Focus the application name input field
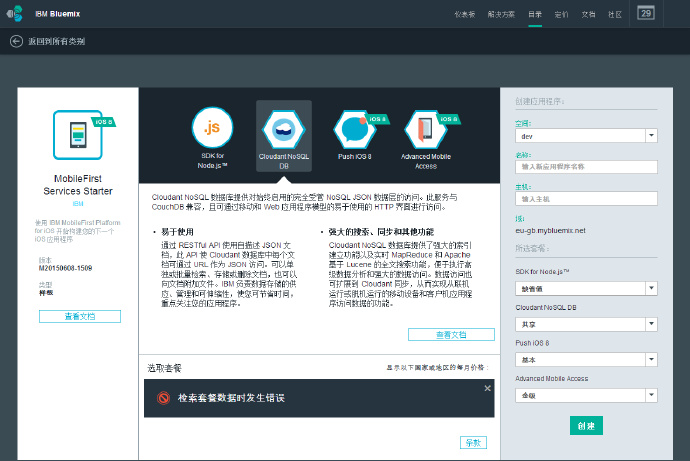690x461 pixels. (x=586, y=167)
